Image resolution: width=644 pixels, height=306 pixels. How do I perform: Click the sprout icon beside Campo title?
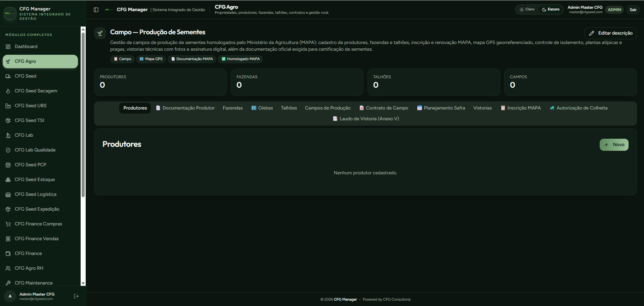point(100,33)
